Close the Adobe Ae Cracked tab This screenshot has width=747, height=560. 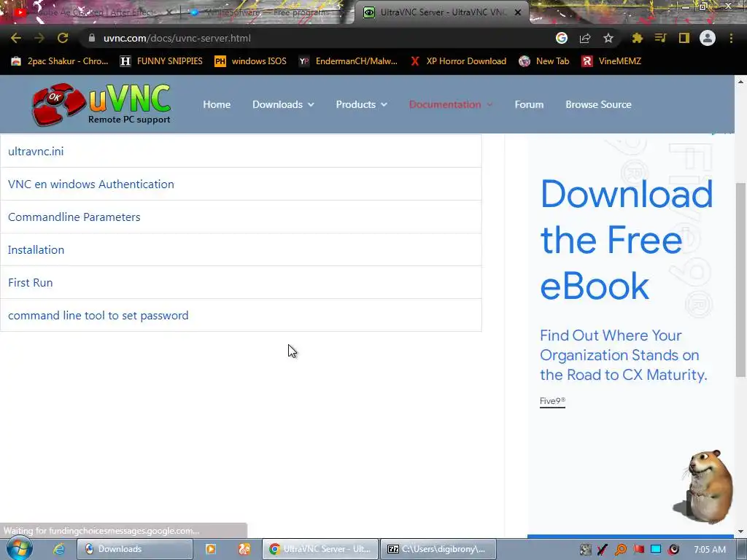(x=169, y=12)
